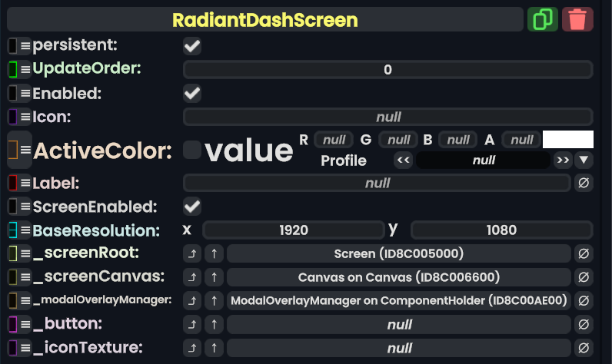
Task: Click the Label null field
Action: pos(377,183)
